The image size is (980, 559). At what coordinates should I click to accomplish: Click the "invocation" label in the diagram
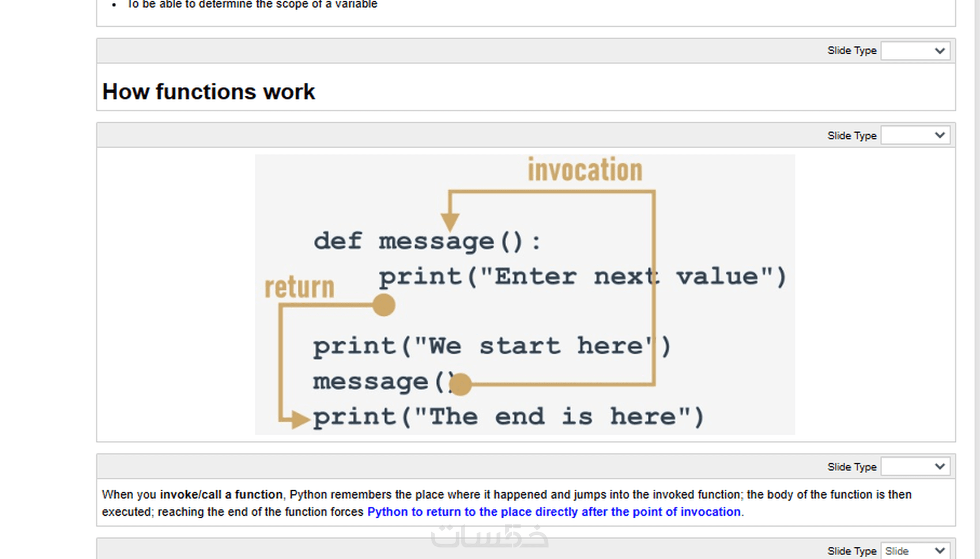point(585,170)
